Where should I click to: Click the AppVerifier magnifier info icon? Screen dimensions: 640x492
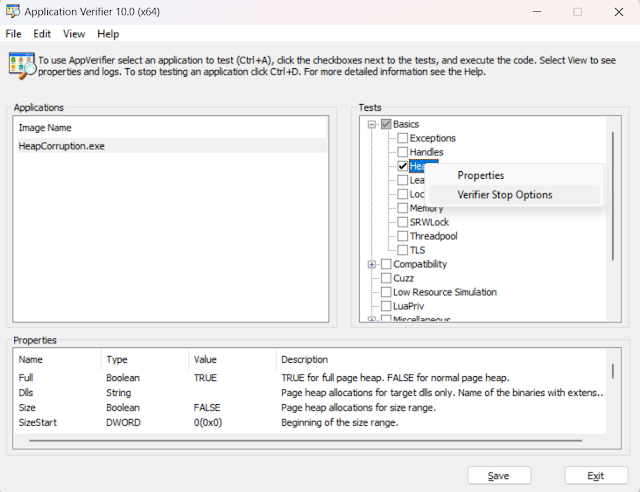coord(22,66)
